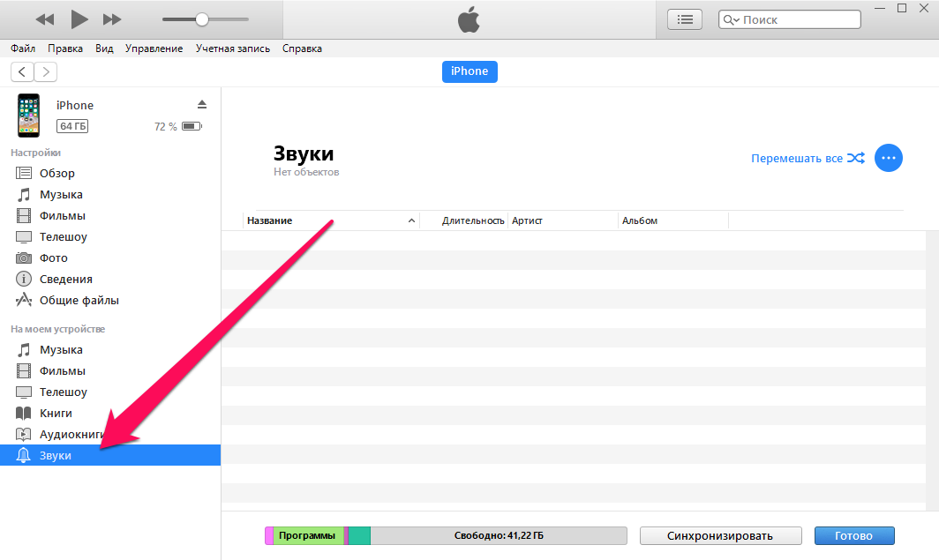Click the Поиск search field
Screen dimensions: 939x560
point(789,19)
